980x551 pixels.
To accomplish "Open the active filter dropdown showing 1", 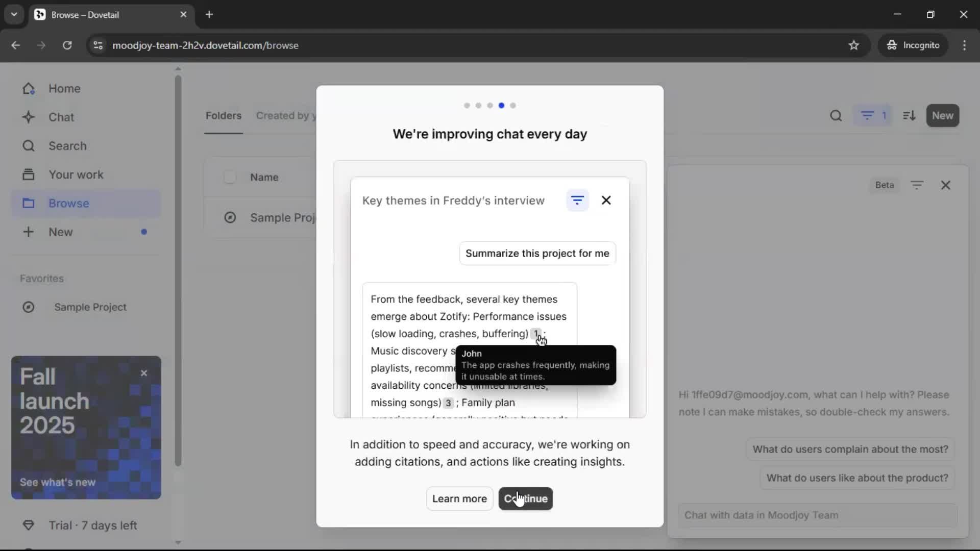I will tap(873, 116).
